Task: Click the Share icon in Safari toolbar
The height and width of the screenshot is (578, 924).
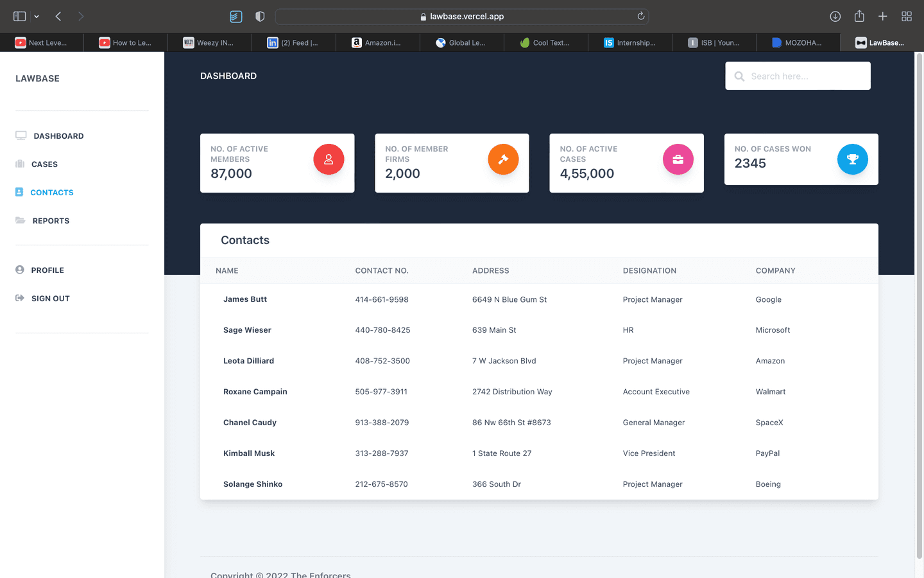Action: [859, 16]
